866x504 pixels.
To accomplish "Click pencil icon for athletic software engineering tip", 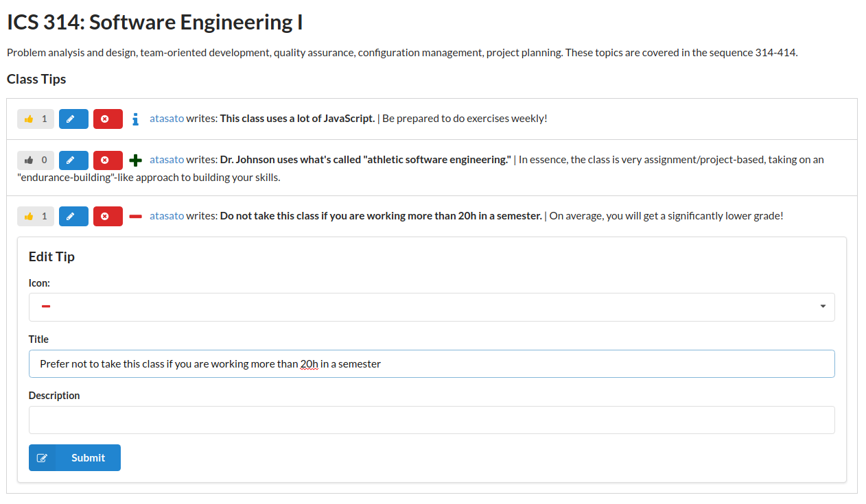I will point(73,160).
